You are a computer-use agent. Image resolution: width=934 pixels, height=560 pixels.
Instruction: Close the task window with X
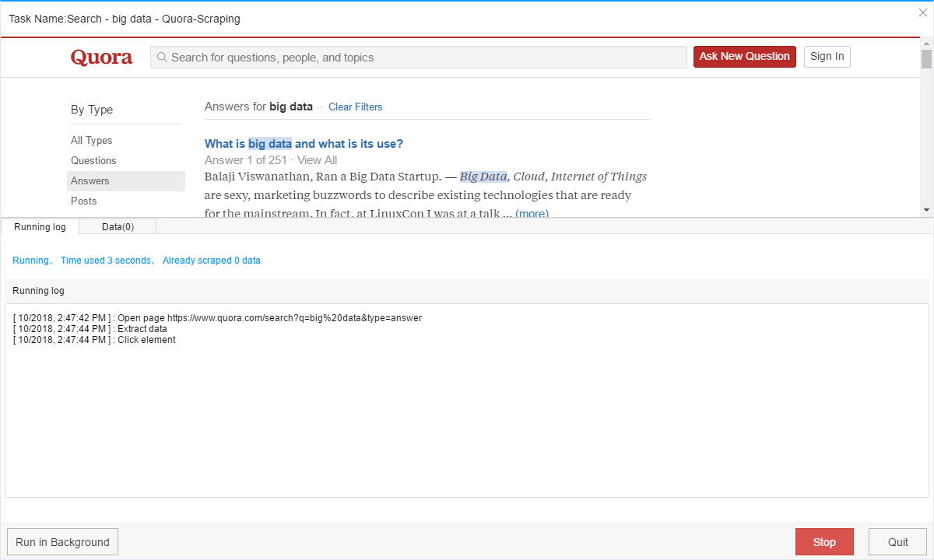[x=923, y=12]
